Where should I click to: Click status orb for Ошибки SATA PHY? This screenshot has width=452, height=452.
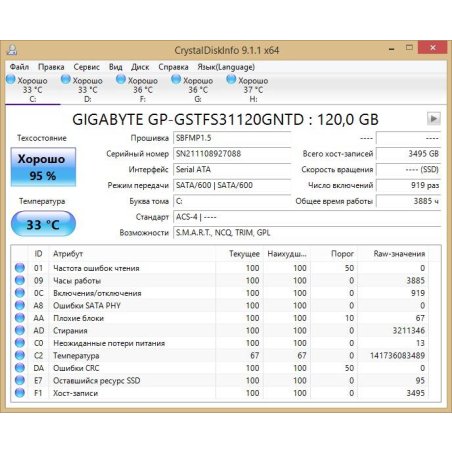point(20,305)
